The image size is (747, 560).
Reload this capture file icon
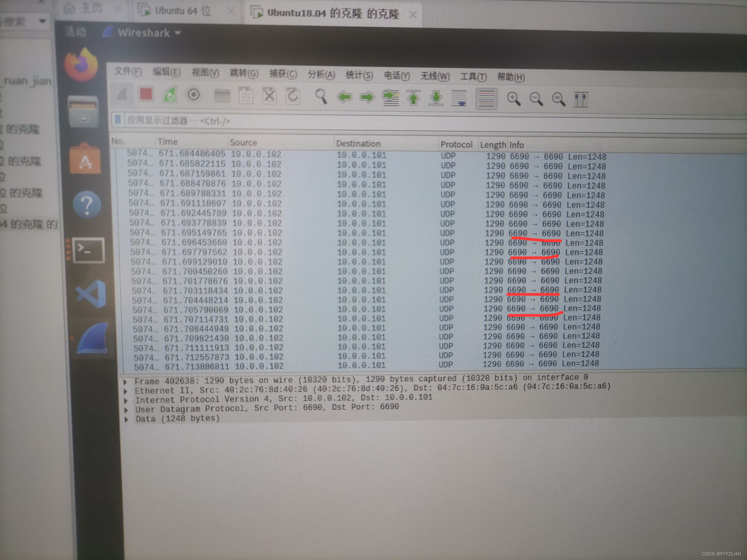coord(293,96)
